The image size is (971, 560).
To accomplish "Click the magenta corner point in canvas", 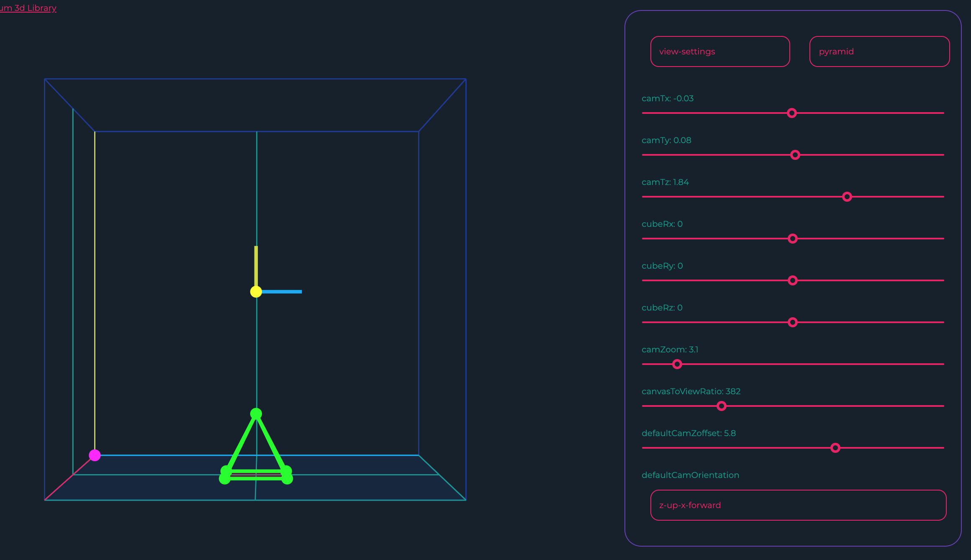I will (x=95, y=455).
